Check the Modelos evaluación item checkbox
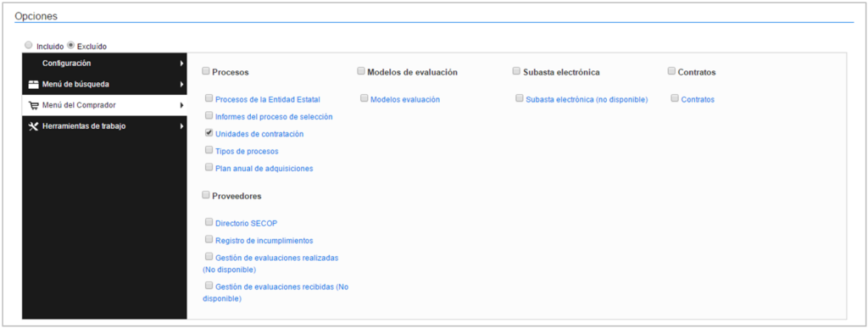 (x=364, y=98)
